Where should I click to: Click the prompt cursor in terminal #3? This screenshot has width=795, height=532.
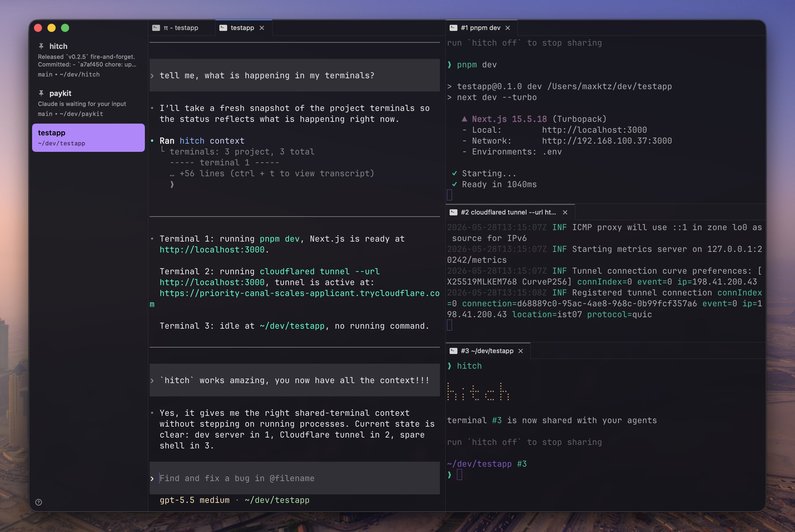tap(460, 475)
